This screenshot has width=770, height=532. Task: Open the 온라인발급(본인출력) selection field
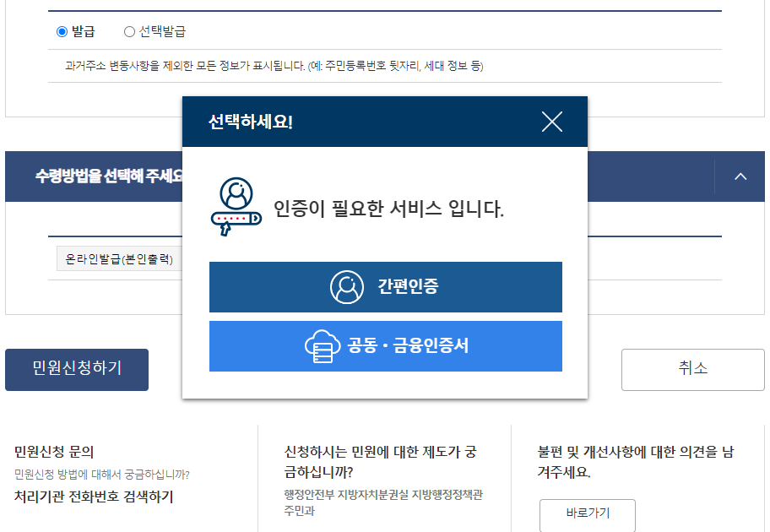pos(118,258)
